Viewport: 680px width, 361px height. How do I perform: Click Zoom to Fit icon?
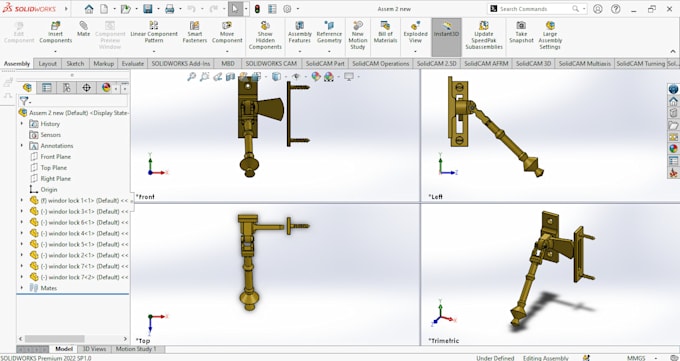click(191, 77)
